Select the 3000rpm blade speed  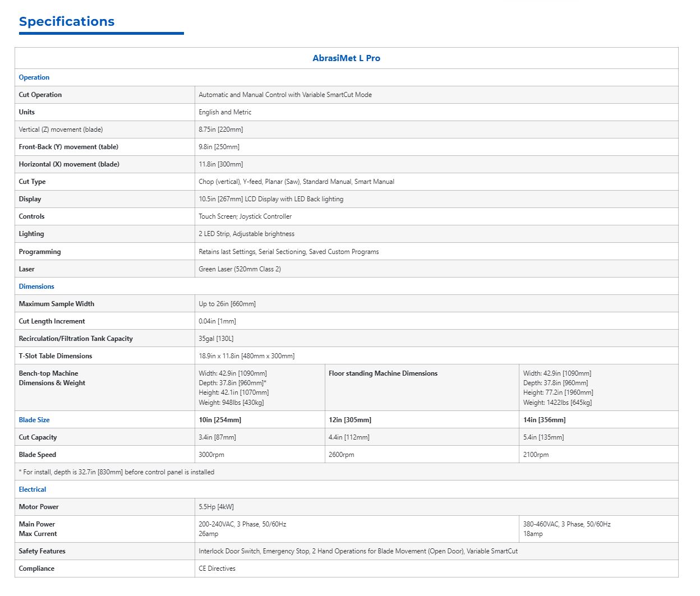(211, 455)
